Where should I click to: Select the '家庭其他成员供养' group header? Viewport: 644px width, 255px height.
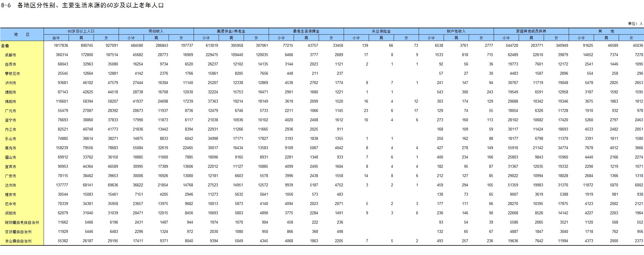click(x=531, y=31)
